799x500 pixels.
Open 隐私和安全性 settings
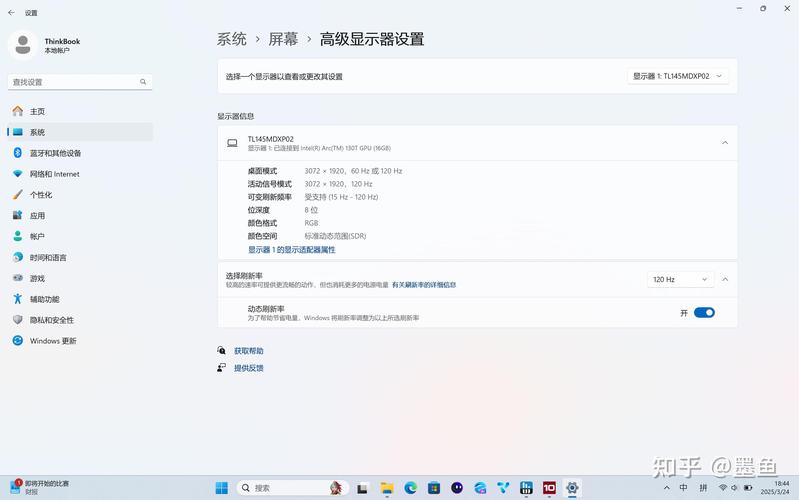80,320
